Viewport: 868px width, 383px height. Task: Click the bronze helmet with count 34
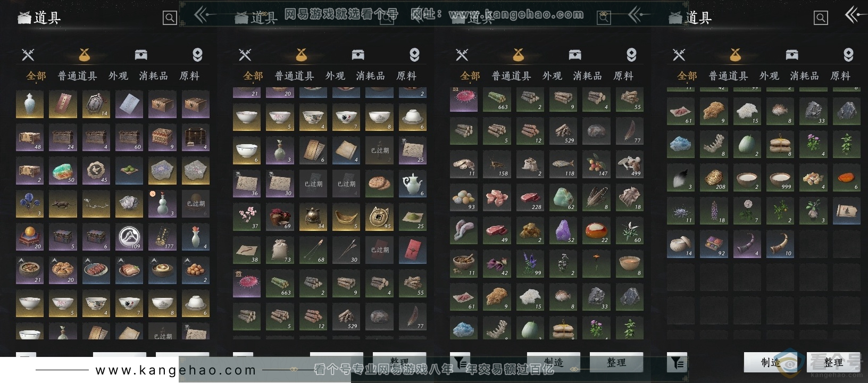point(313,217)
